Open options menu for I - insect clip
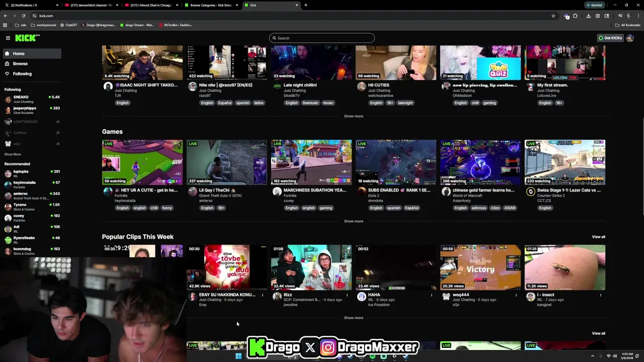This screenshot has height=362, width=644. [601, 295]
